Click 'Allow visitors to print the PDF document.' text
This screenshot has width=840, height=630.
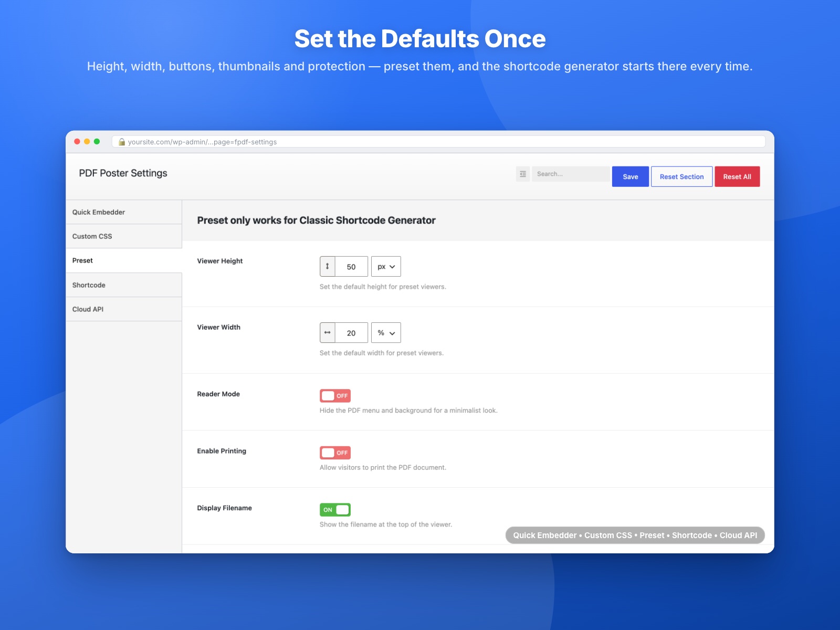point(383,467)
